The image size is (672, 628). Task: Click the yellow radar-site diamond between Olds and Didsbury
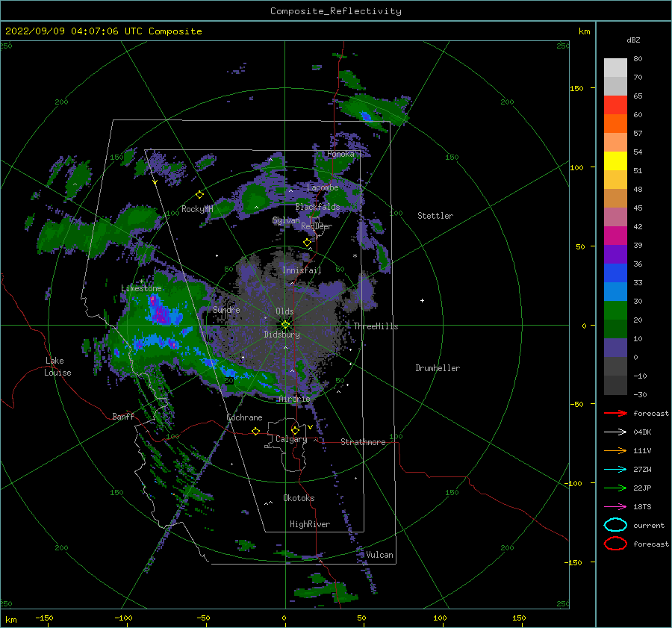[285, 325]
